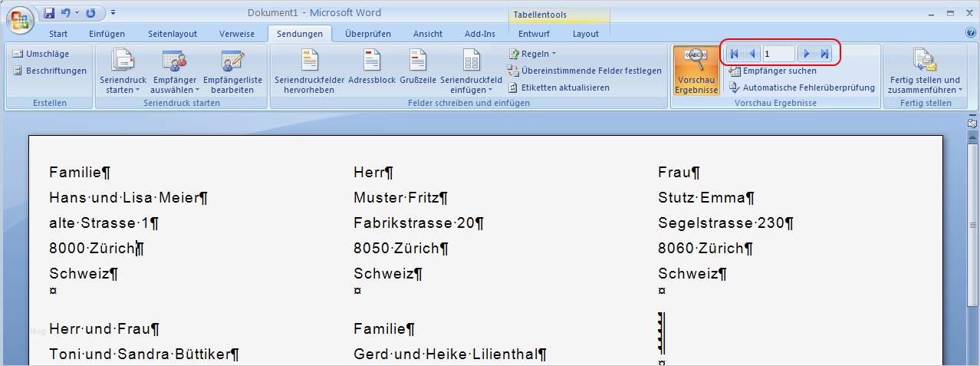Screen dimensions: 980x366
Task: Open the Überprüfen tab
Action: pos(368,34)
